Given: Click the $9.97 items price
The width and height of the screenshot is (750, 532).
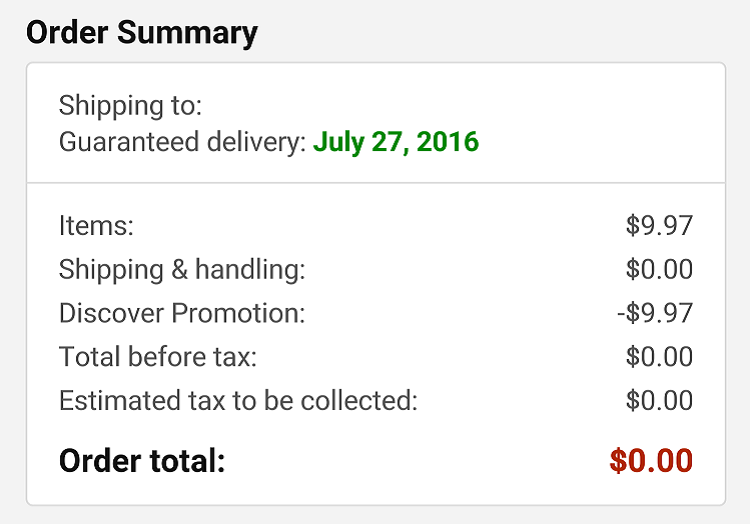Looking at the screenshot, I should (660, 225).
